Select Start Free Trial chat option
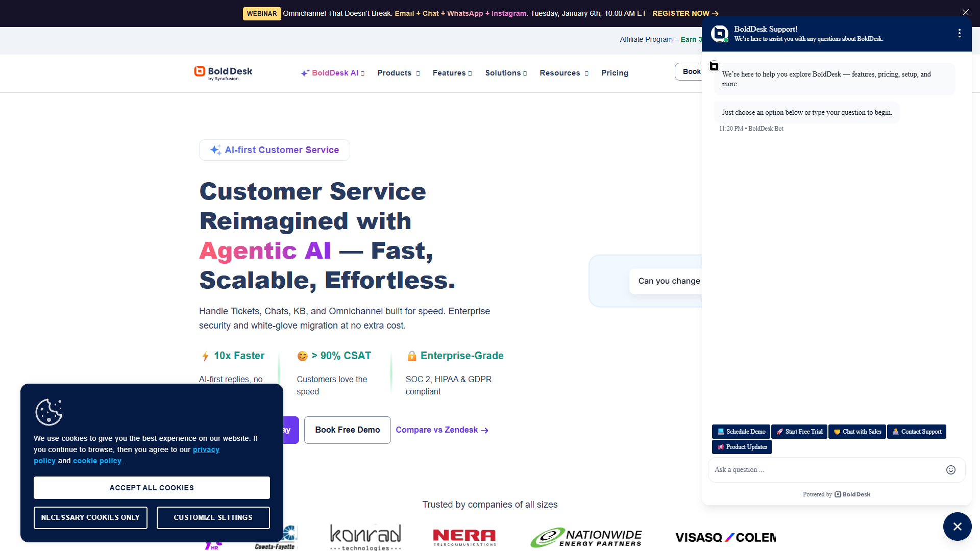The height and width of the screenshot is (551, 980). pos(799,432)
